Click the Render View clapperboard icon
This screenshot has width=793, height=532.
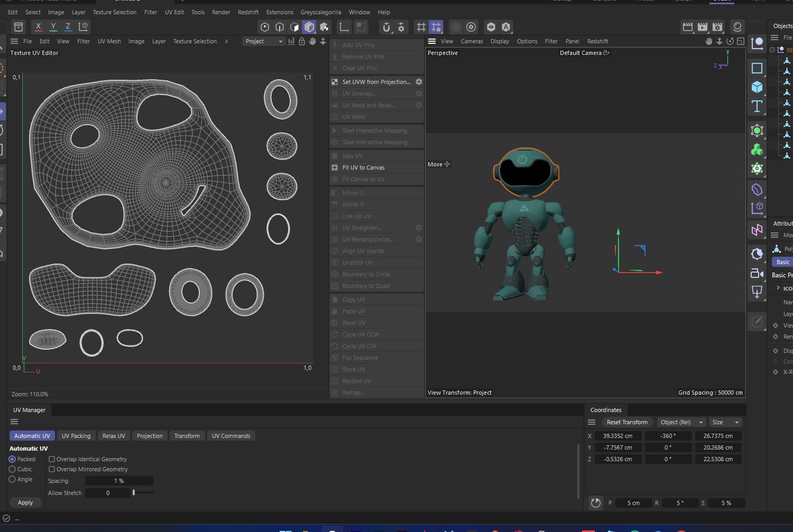688,27
